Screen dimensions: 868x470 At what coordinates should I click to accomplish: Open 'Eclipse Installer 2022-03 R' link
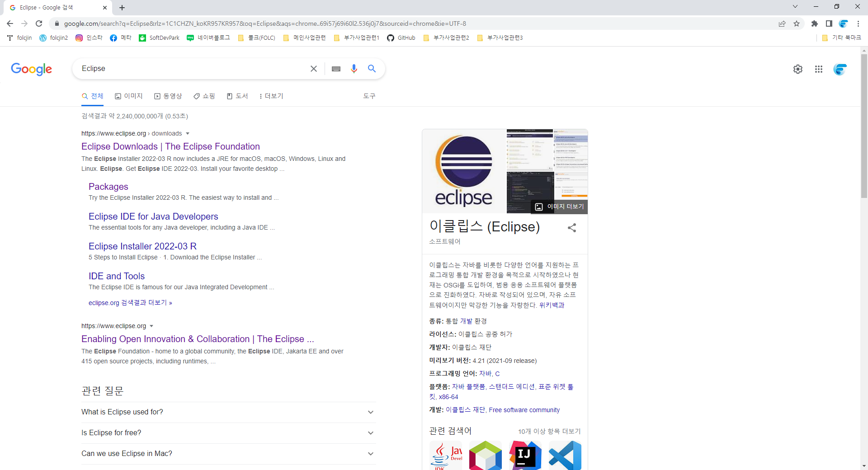142,246
